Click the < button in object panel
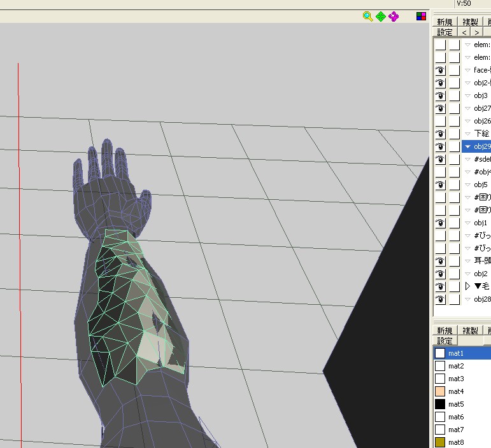The height and width of the screenshot is (448, 491). (x=464, y=32)
